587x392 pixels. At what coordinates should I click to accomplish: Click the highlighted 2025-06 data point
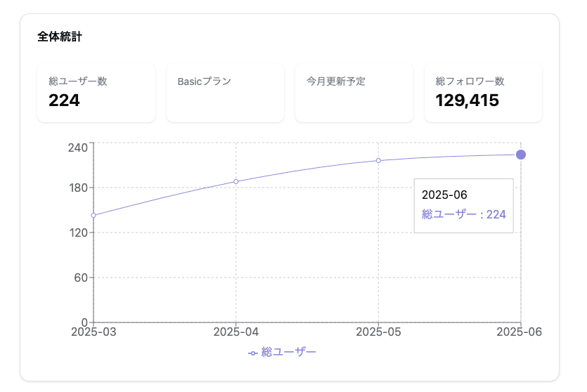[521, 155]
